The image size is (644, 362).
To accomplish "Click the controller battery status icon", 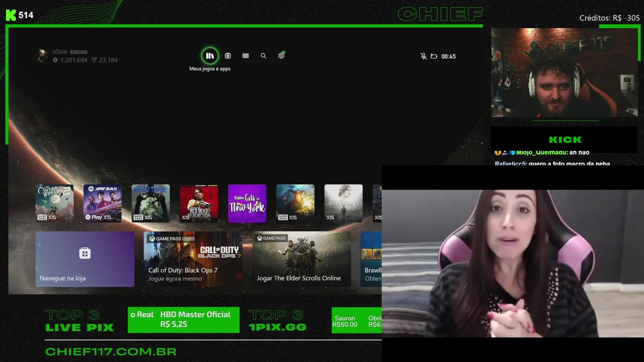I will point(434,56).
